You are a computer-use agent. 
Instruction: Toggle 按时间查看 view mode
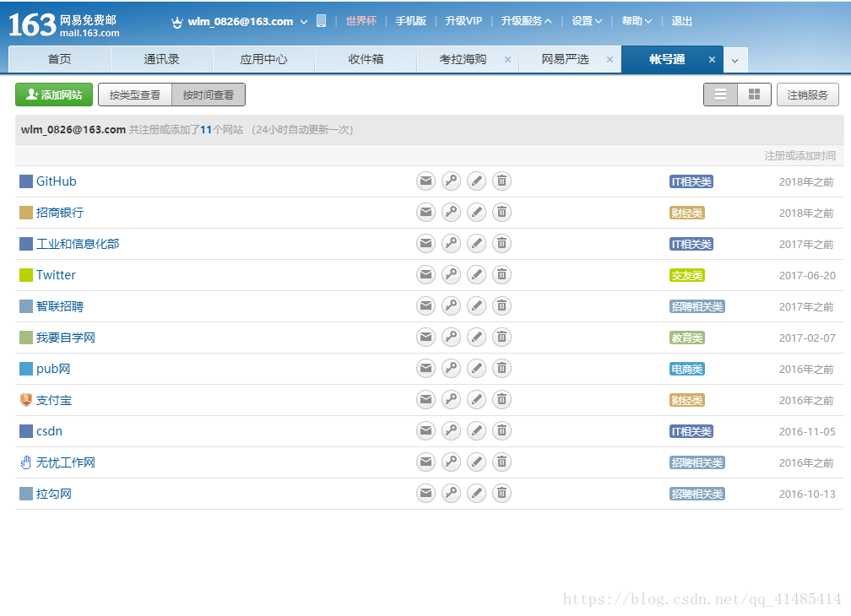[209, 95]
